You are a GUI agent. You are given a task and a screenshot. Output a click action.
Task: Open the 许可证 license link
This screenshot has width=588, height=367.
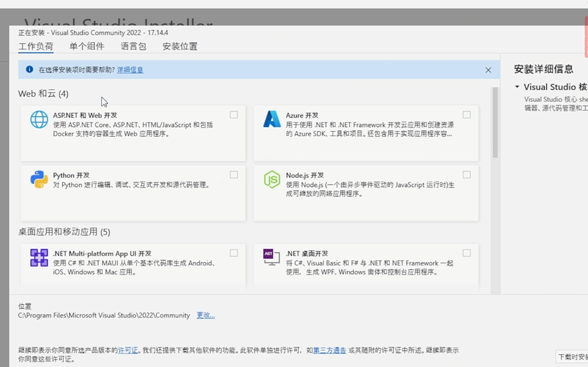128,350
